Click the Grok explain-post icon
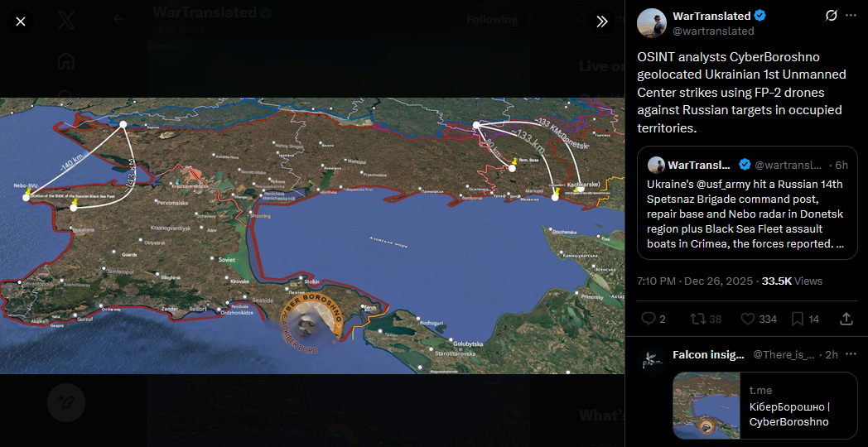Image resolution: width=868 pixels, height=447 pixels. pos(831,16)
